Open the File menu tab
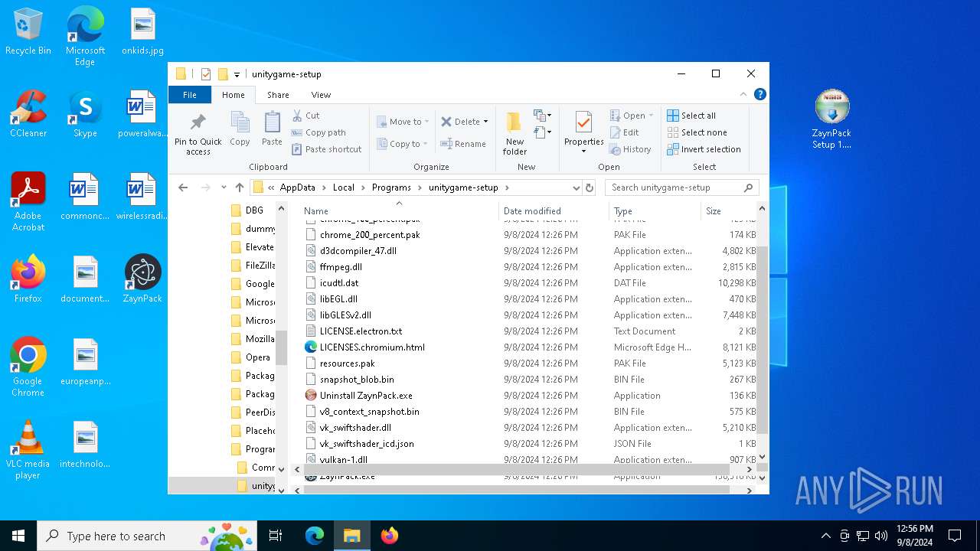The image size is (980, 551). pos(189,94)
